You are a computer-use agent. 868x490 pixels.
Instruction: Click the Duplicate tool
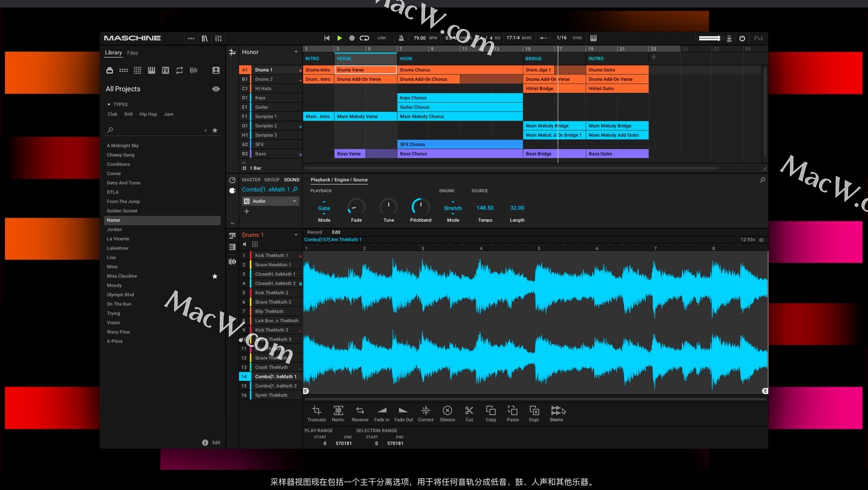[534, 413]
